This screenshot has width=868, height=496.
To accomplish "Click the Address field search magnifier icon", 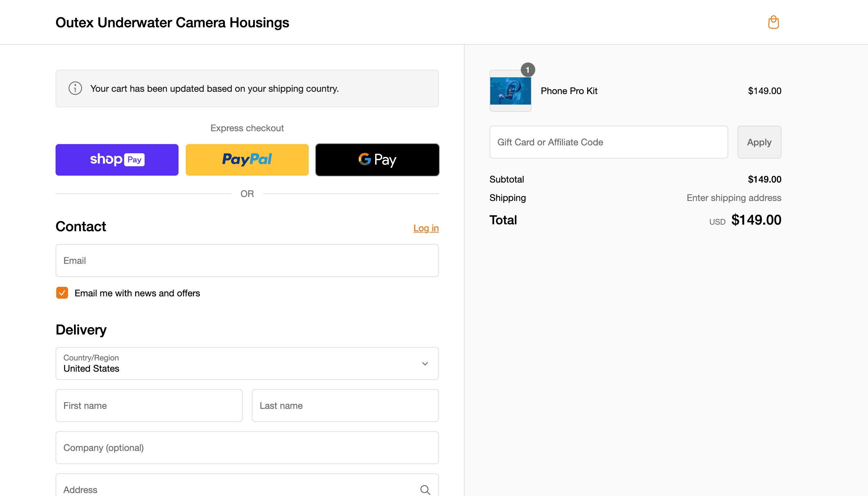I will [425, 489].
